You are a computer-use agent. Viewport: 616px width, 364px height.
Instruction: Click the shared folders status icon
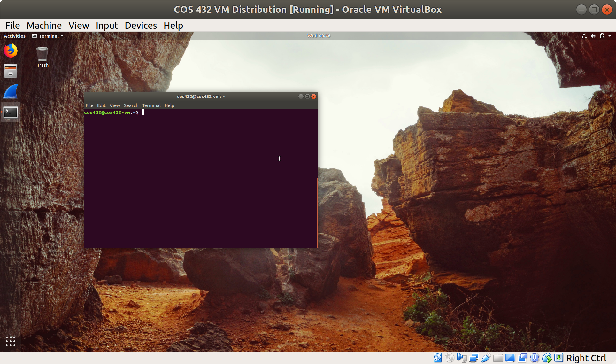498,358
